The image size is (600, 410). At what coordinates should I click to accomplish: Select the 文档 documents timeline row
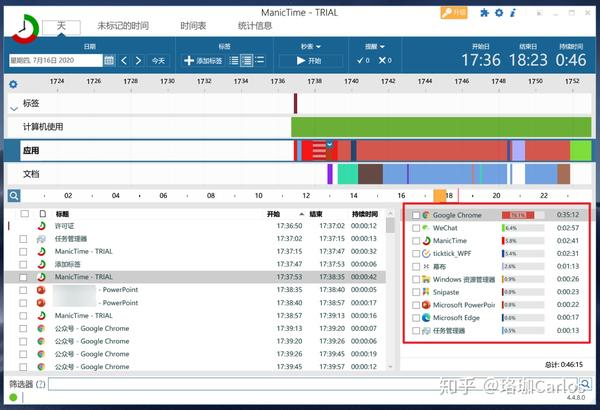pos(299,174)
